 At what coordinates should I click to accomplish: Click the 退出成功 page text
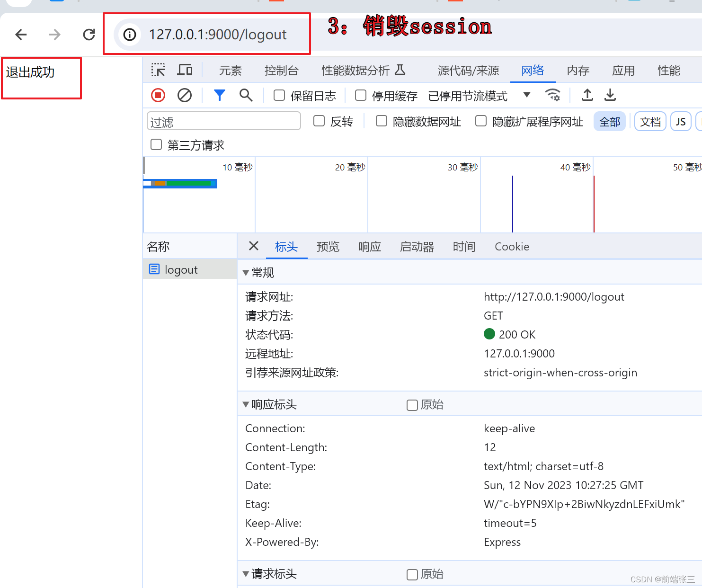(30, 72)
